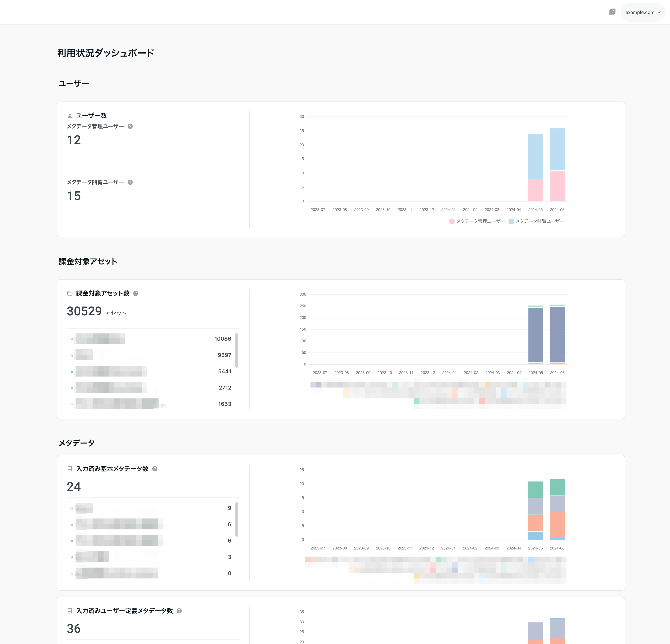Select the asset row with value 5441

coord(151,371)
